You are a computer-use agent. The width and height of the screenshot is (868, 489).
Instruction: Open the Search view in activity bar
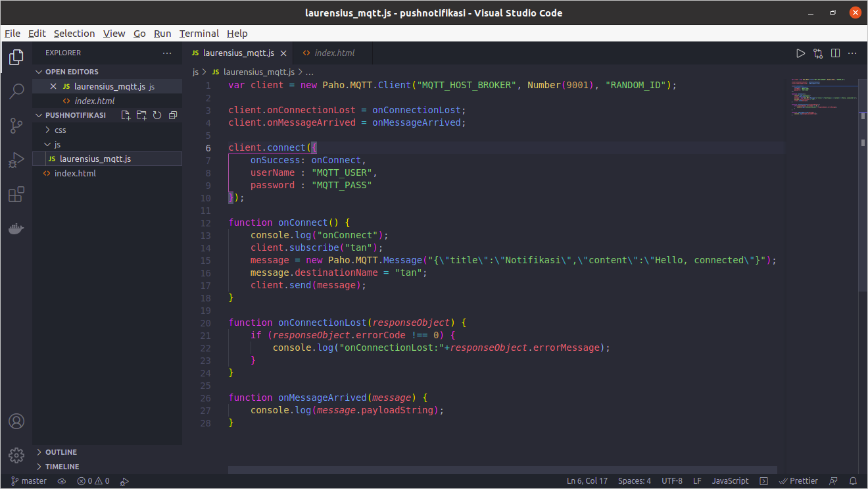click(16, 91)
